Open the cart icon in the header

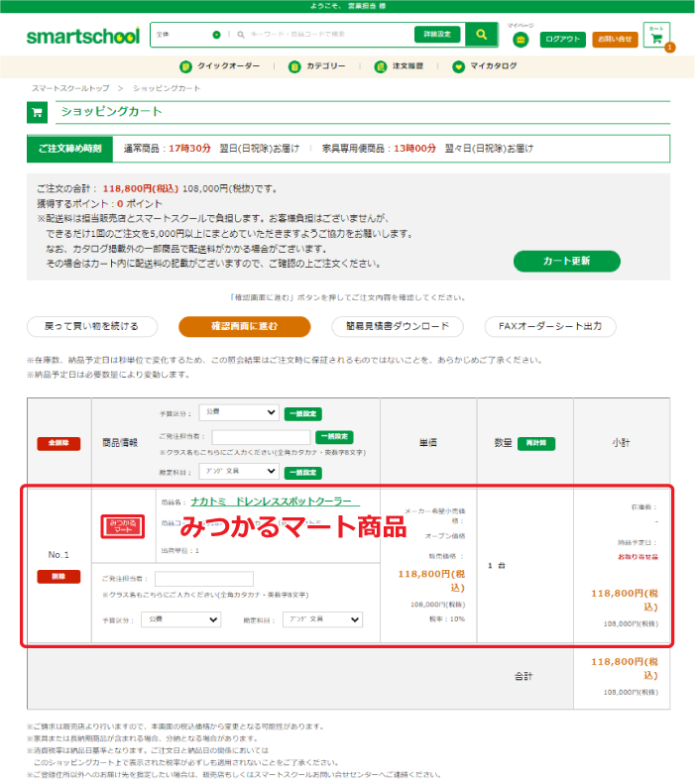[x=656, y=35]
